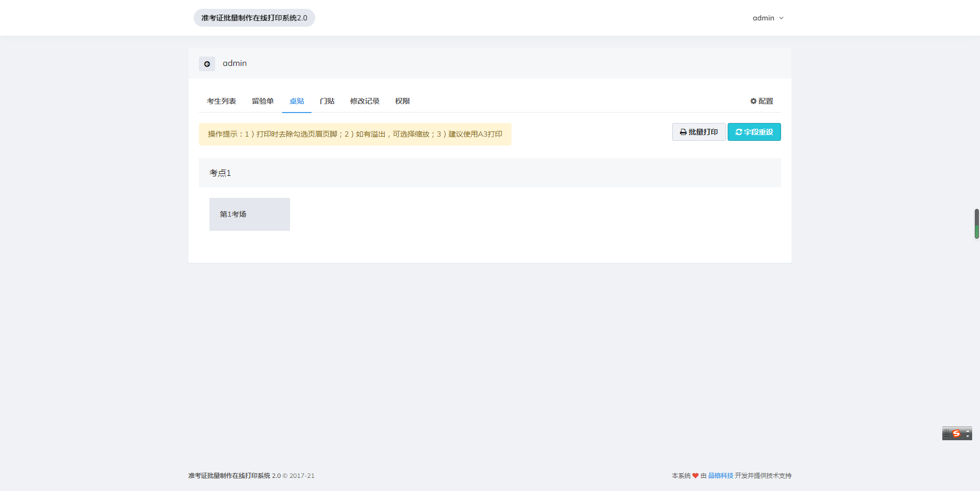Screen dimensions: 980x491
Task: Open the 修改记录 tab
Action: tap(365, 101)
